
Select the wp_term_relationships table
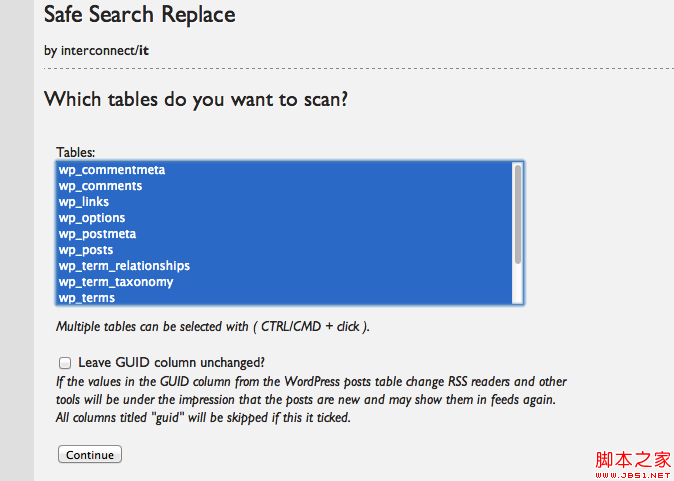(124, 266)
